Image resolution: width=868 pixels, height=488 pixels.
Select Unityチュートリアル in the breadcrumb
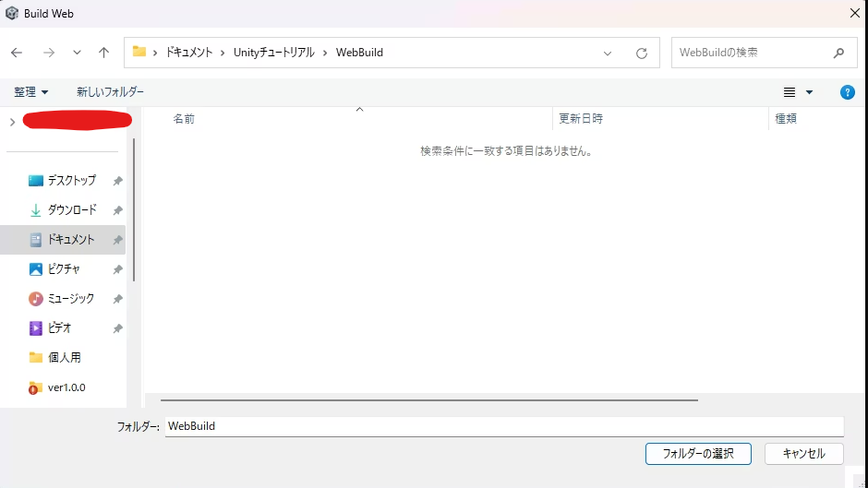coord(274,53)
